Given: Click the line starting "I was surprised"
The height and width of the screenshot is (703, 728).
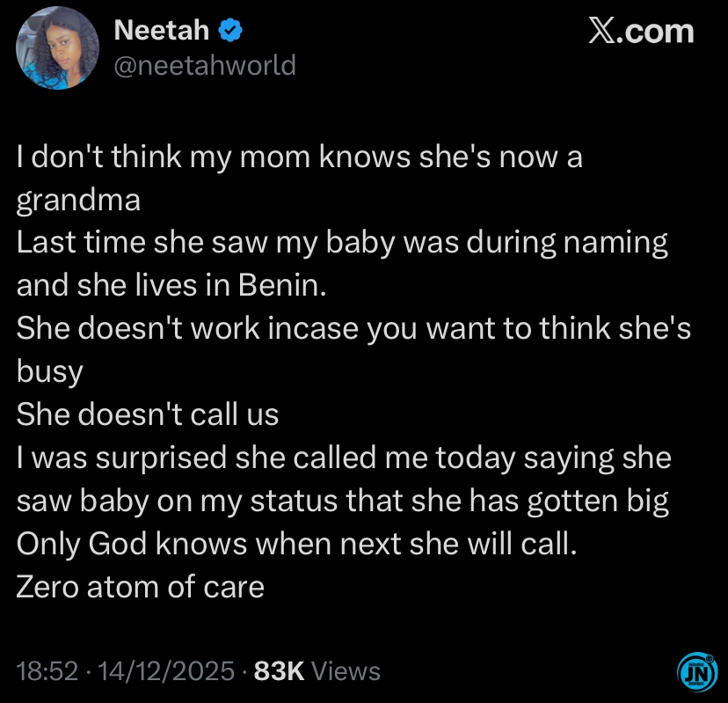Looking at the screenshot, I should 344,458.
